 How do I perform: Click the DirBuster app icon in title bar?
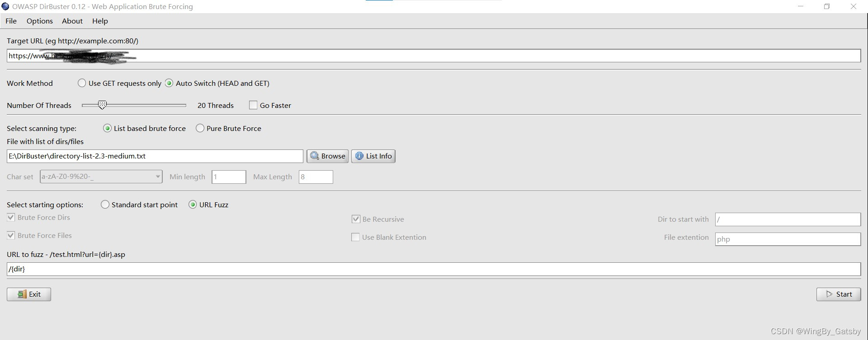point(5,6)
